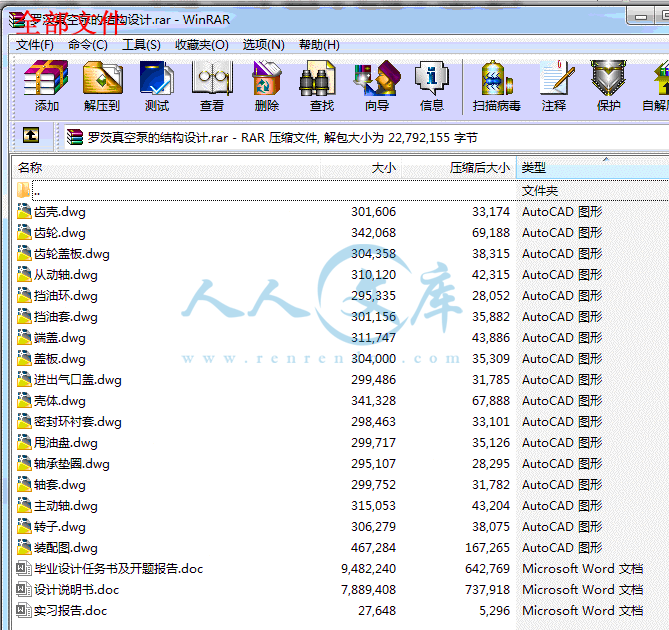This screenshot has width=669, height=630.
Task: Click the Test (测试) archive icon
Action: pyautogui.click(x=157, y=78)
